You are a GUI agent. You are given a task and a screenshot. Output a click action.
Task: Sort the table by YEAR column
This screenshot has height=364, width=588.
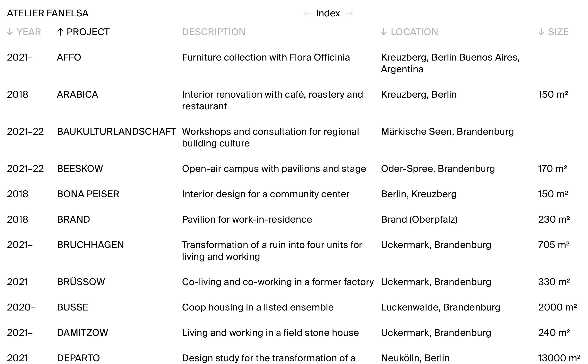[x=29, y=32]
